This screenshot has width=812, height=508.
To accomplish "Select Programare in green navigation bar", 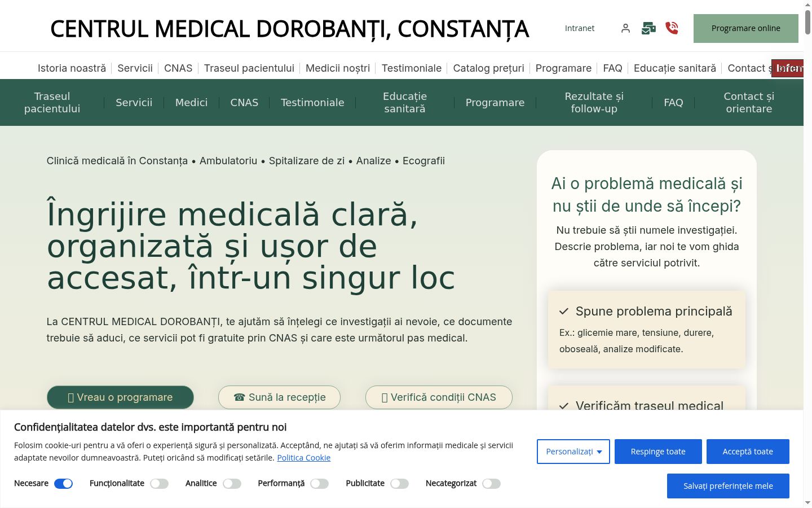I will tap(495, 102).
